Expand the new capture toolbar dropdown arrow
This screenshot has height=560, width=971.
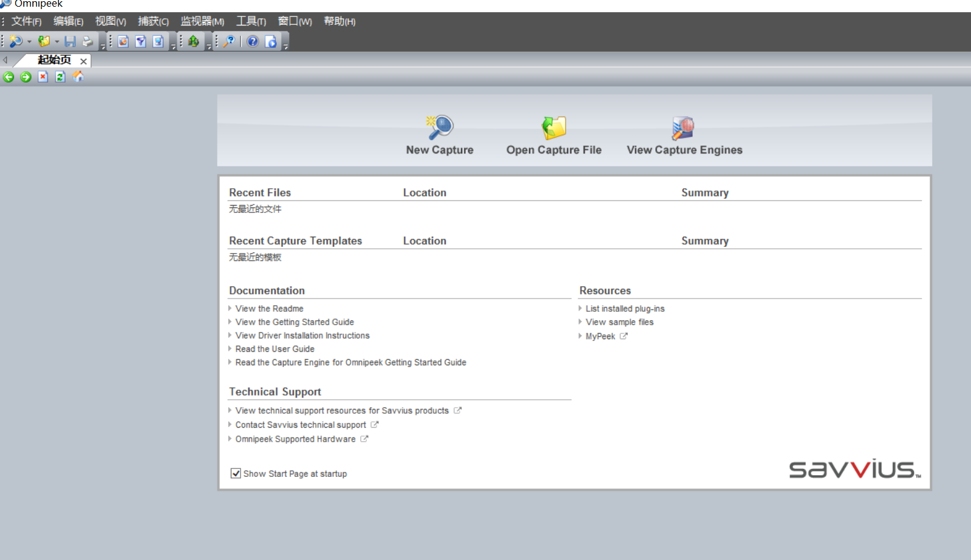point(29,42)
